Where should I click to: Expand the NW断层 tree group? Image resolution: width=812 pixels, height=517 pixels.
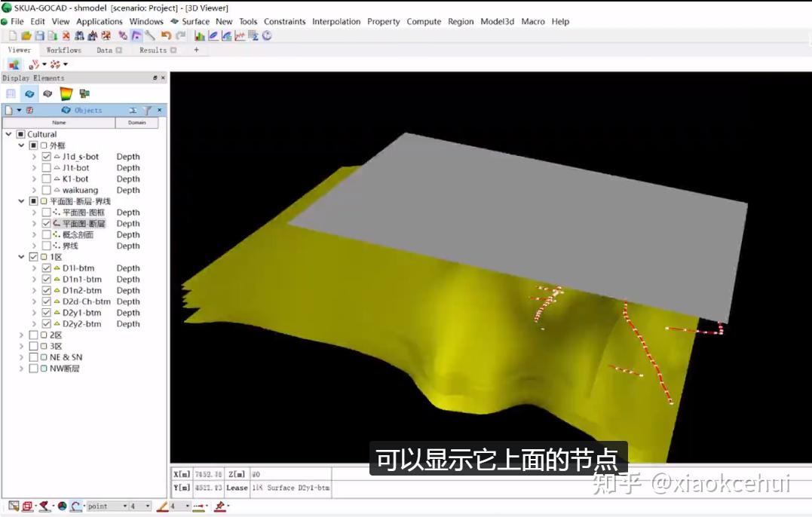(21, 369)
